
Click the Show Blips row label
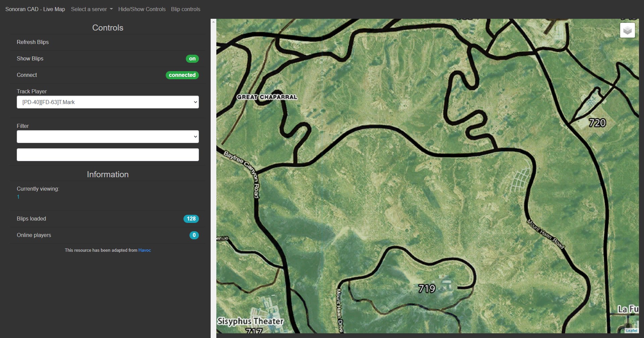[x=30, y=58]
